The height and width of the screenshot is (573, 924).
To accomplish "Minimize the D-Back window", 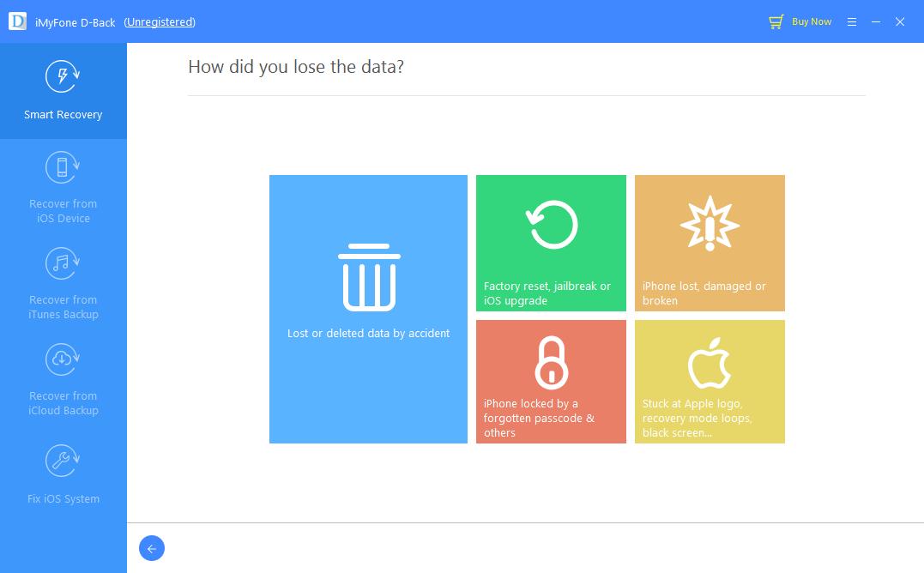I will [x=876, y=21].
